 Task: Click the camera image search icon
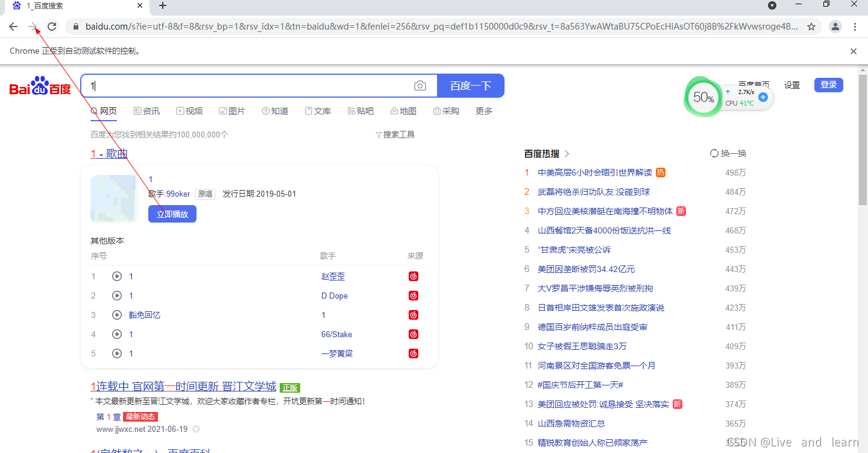(420, 86)
